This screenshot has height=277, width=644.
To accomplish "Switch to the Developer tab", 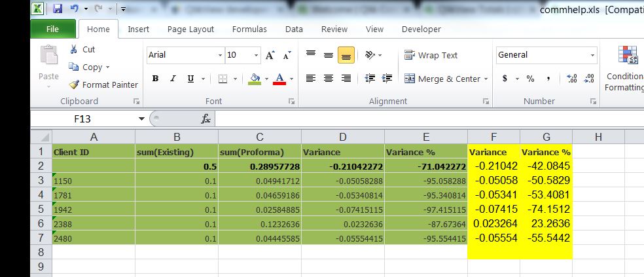I will (x=421, y=29).
